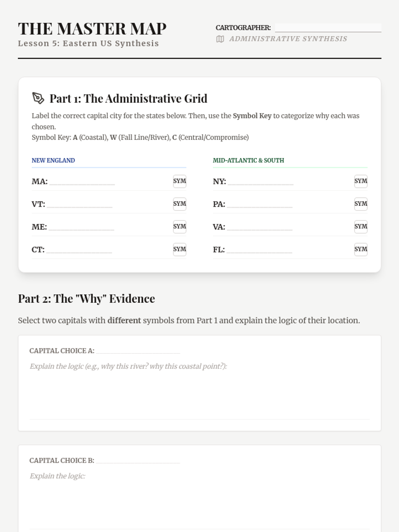Select the SYM box for ME
The height and width of the screenshot is (532, 399).
coord(180,226)
